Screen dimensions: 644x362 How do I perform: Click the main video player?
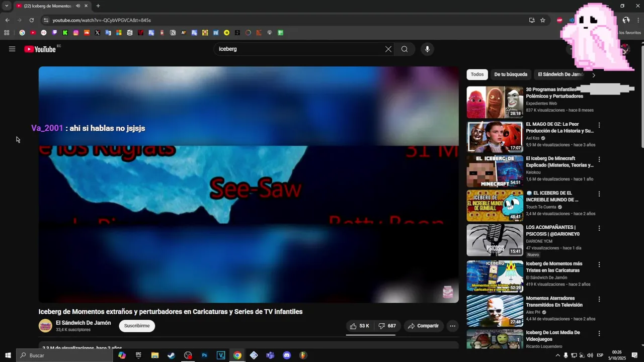pyautogui.click(x=249, y=185)
